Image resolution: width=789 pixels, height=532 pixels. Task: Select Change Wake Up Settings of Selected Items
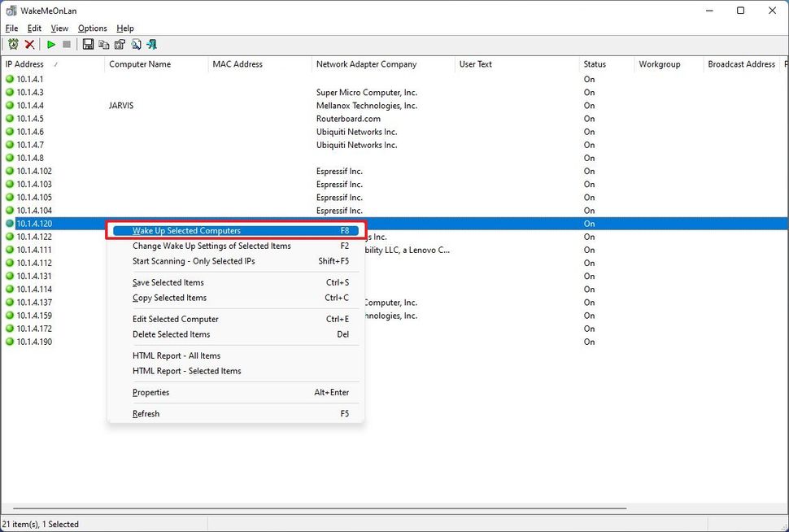[x=211, y=246]
